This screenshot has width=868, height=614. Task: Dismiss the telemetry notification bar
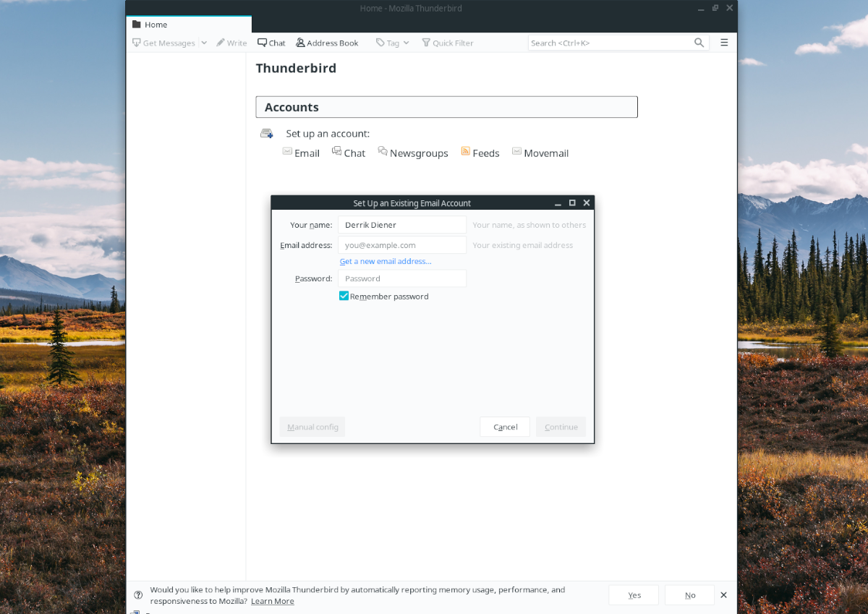pos(724,595)
